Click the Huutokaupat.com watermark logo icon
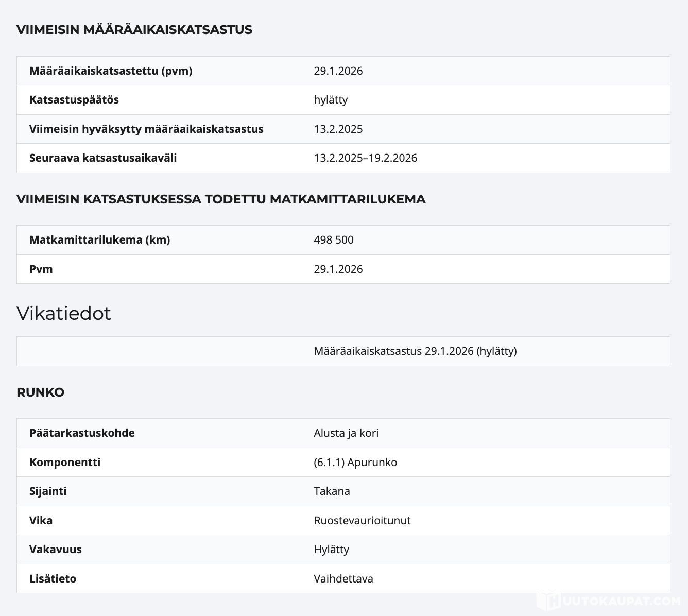This screenshot has width=688, height=616. click(549, 601)
